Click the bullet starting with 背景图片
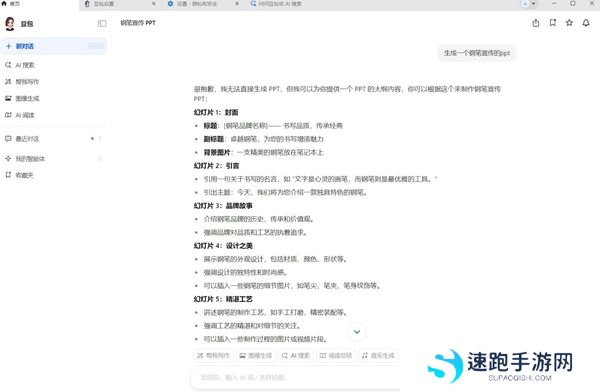This screenshot has height=392, width=600. click(263, 152)
